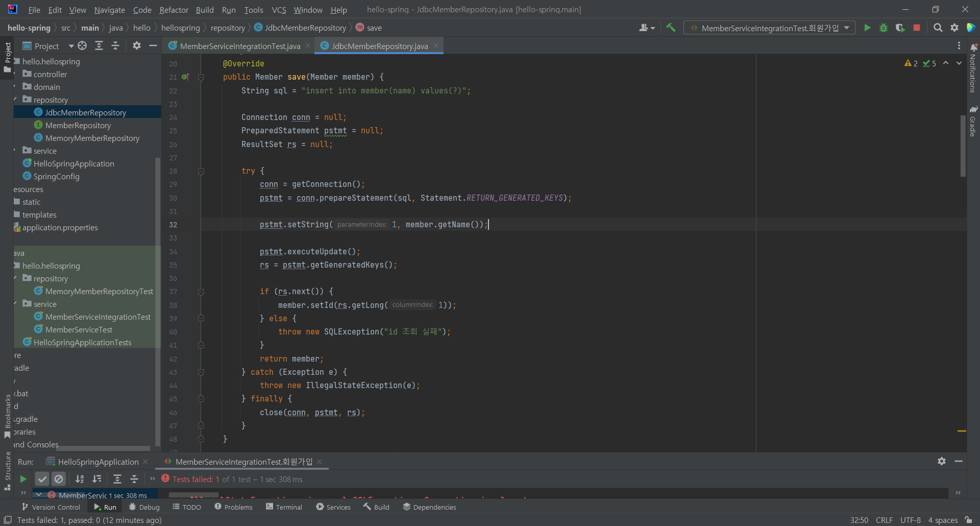Viewport: 980px width, 526px height.
Task: Open run configuration dropdown MemberServiceIntegrationTest
Action: pos(770,28)
